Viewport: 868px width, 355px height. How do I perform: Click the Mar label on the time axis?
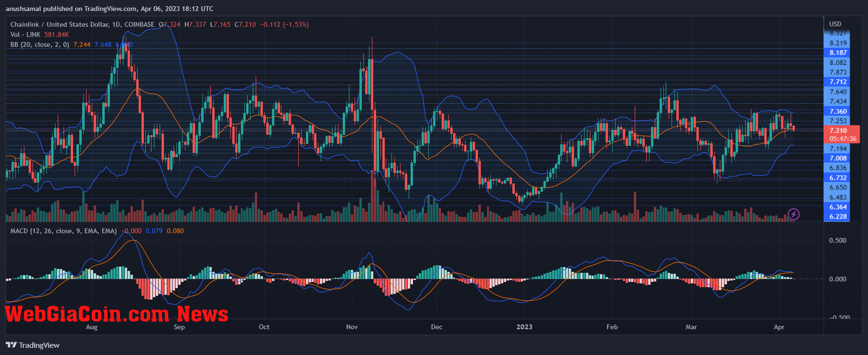tap(691, 327)
